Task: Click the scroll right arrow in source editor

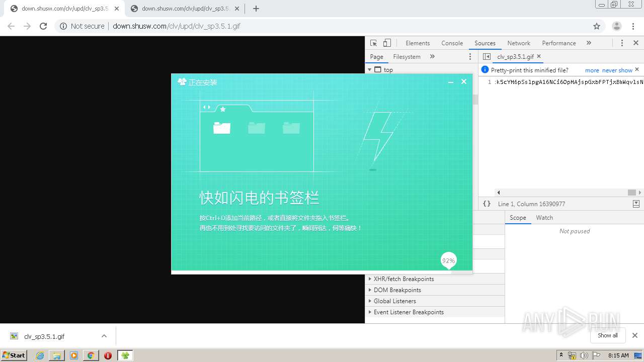Action: coord(640,193)
